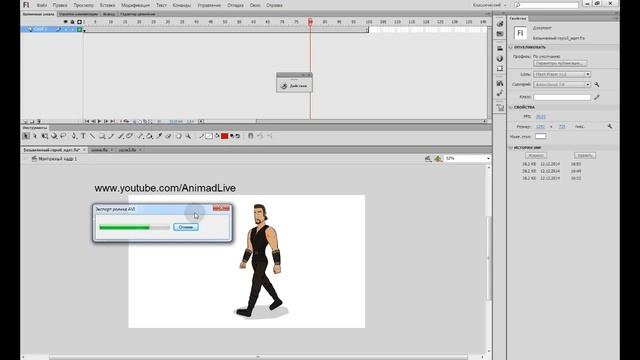Select the Brush tool
Viewport: 640px width, 360px height.
point(120,136)
